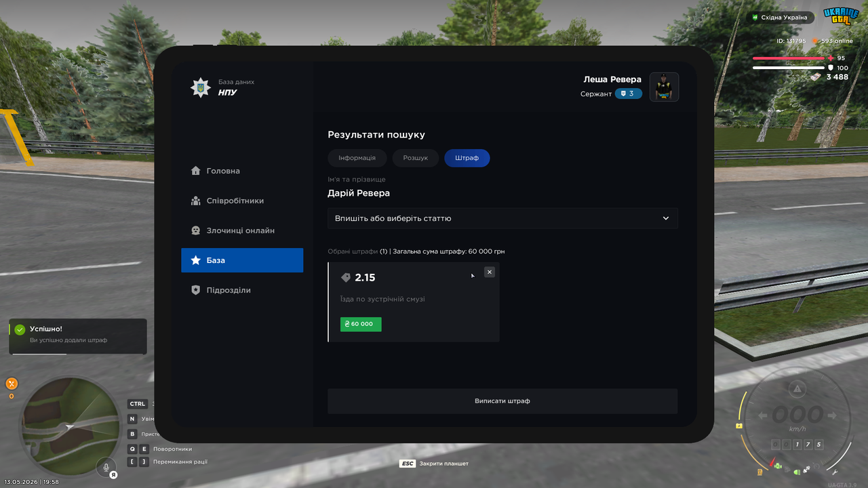Click the star icon beside База
Viewport: 868px width, 488px height.
(195, 260)
